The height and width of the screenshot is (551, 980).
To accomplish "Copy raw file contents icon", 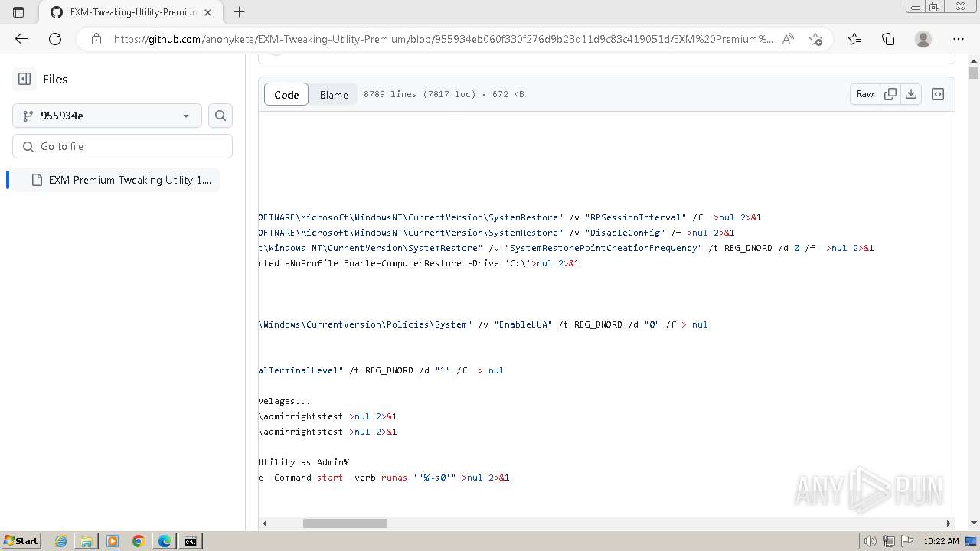I will click(x=890, y=94).
